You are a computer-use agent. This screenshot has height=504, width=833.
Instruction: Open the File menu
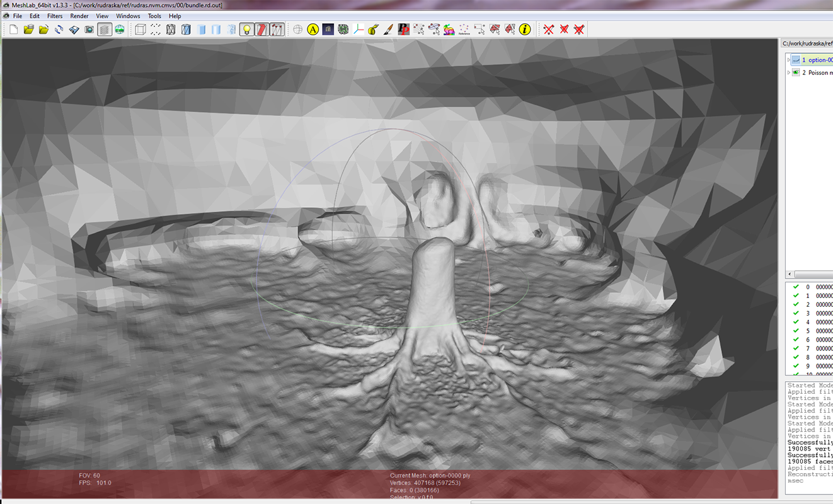coord(18,16)
